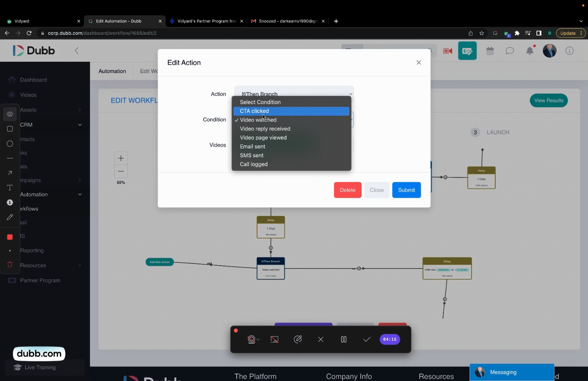This screenshot has width=588, height=381.
Task: Click the video camera record icon
Action: 448,51
